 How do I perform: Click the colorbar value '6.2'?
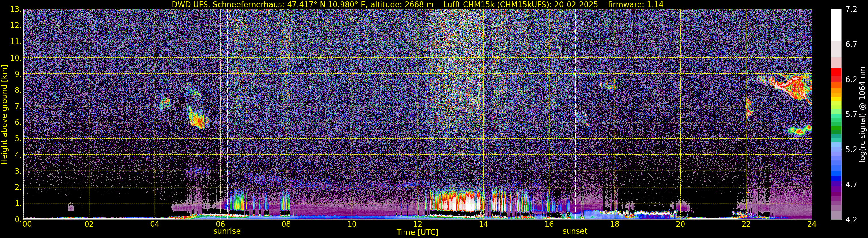tap(851, 79)
